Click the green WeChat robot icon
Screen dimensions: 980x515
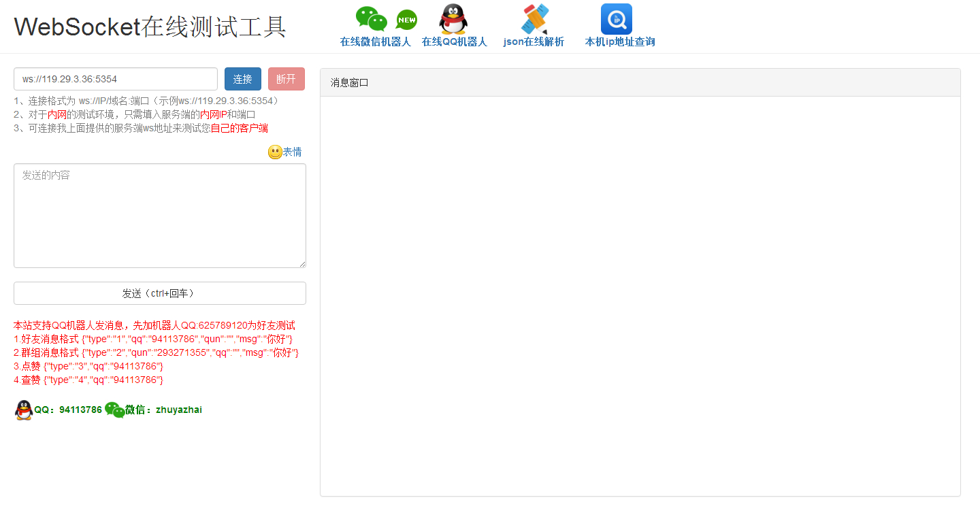coord(372,19)
